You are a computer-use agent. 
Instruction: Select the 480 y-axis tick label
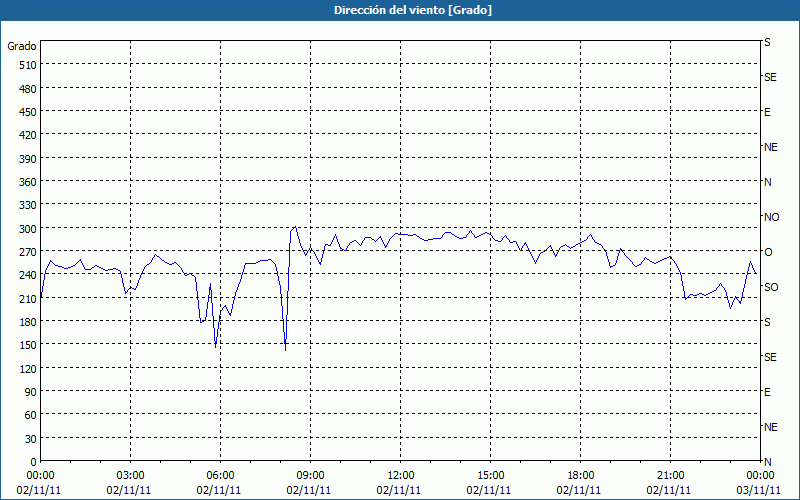point(29,89)
